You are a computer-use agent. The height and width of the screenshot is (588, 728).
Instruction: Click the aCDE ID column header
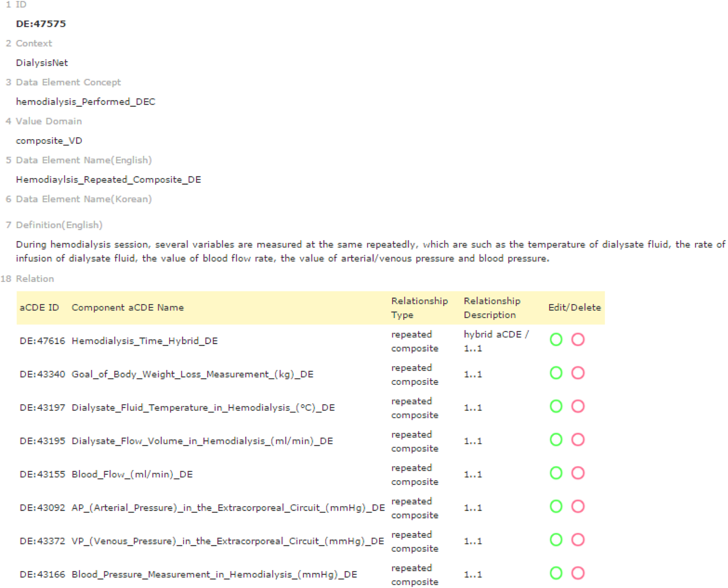(39, 307)
